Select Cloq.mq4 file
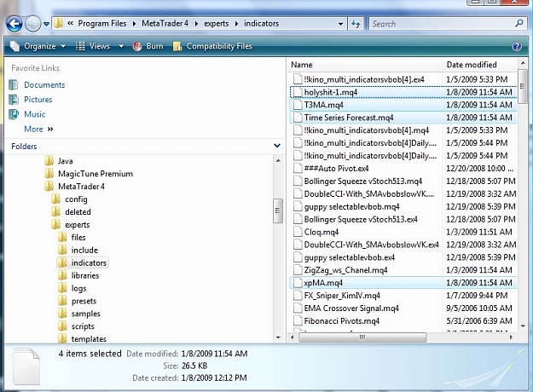Screen dimensions: 533x392 [x=403, y=232]
